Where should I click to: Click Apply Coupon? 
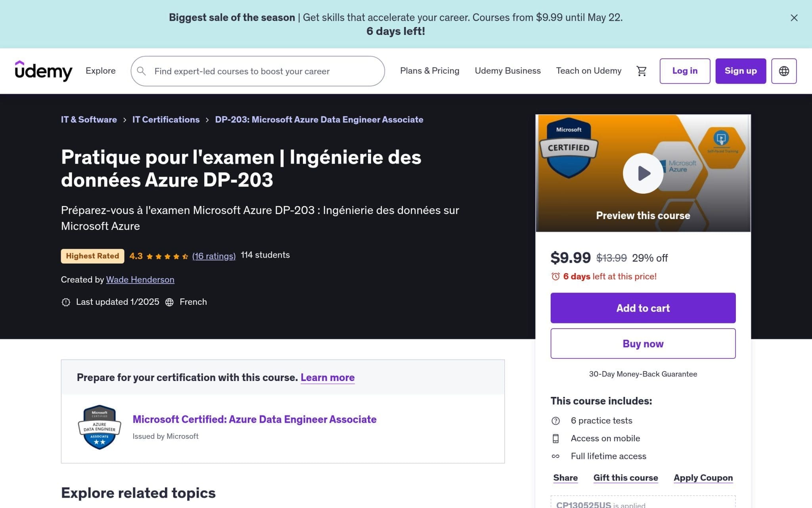point(703,478)
